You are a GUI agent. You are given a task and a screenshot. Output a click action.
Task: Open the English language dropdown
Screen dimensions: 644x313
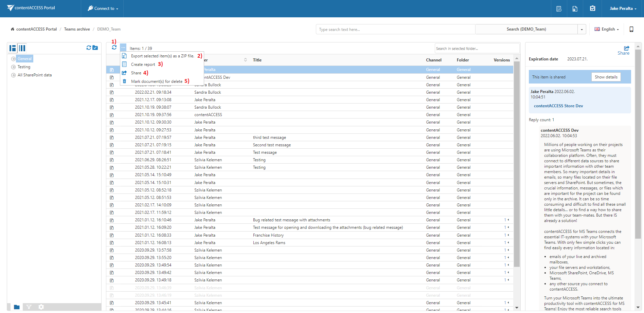(607, 29)
